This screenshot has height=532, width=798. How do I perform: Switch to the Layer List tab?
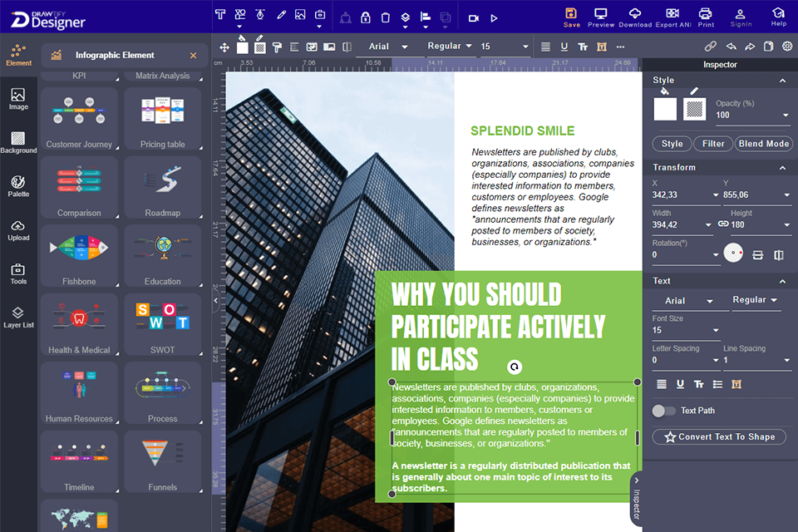(18, 317)
